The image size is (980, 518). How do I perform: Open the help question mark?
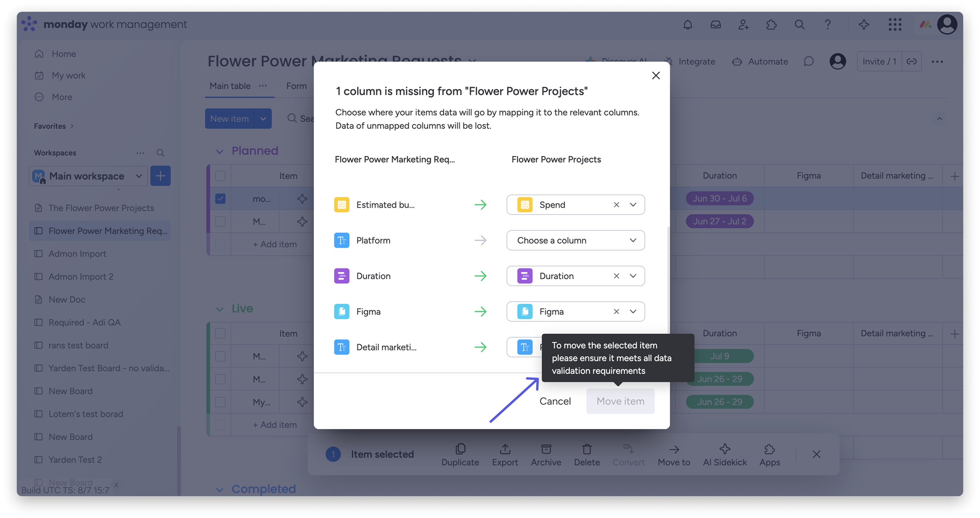(x=827, y=25)
